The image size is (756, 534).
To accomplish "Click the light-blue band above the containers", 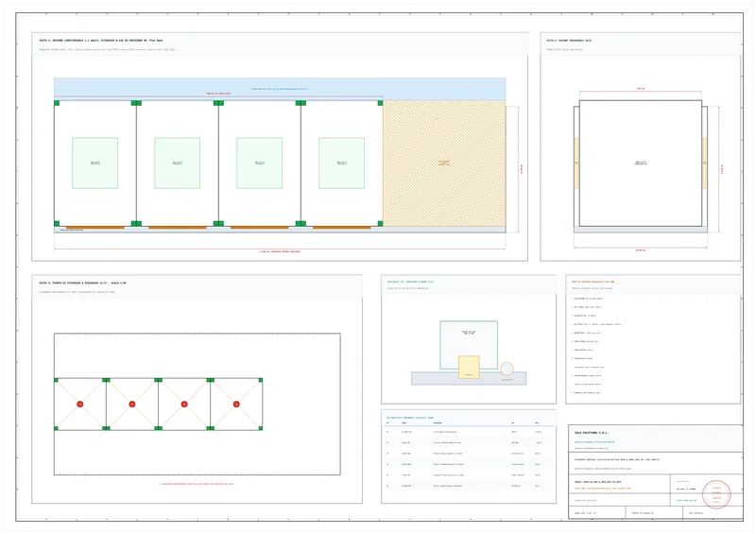I will pos(280,89).
